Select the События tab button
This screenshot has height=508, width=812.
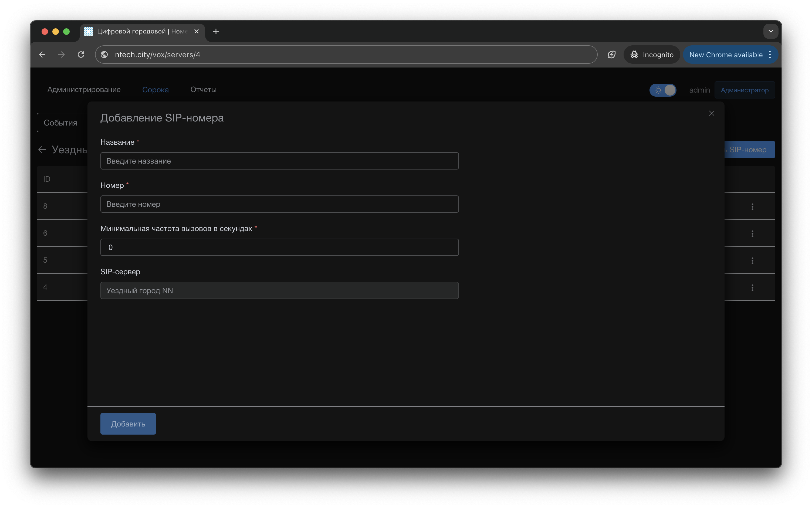60,123
